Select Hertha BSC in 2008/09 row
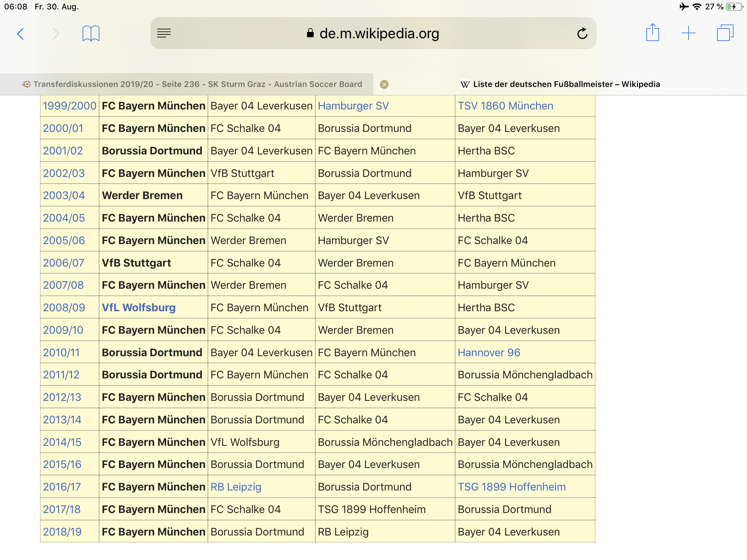The width and height of the screenshot is (747, 560). click(x=486, y=308)
